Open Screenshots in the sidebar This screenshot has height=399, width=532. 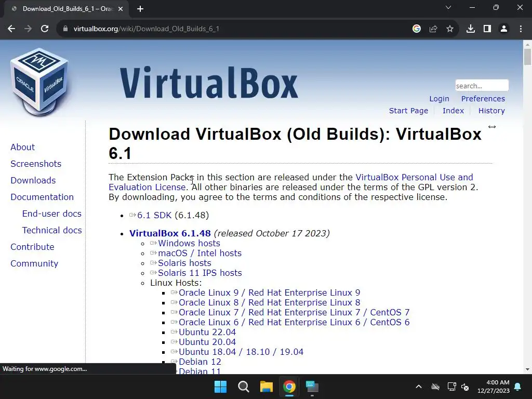pyautogui.click(x=36, y=164)
